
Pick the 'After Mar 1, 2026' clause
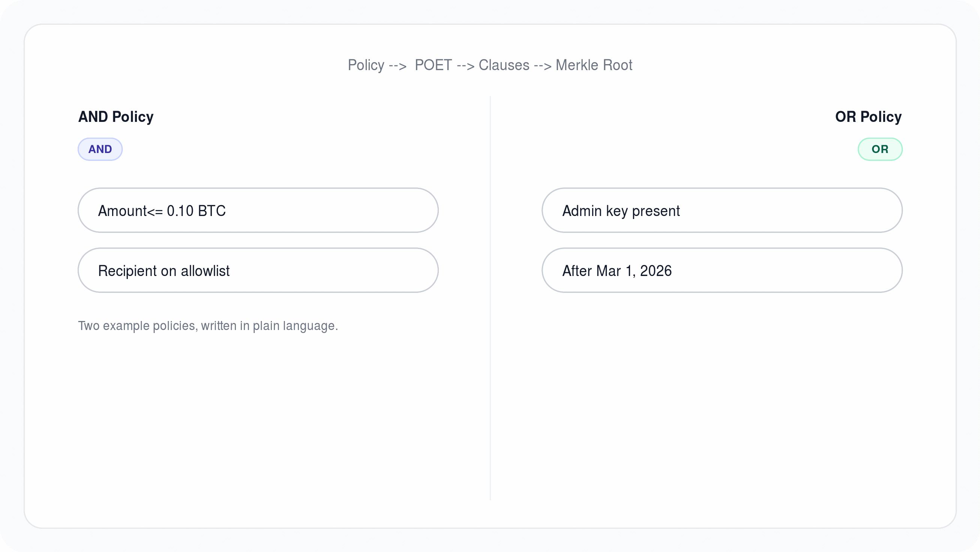722,270
